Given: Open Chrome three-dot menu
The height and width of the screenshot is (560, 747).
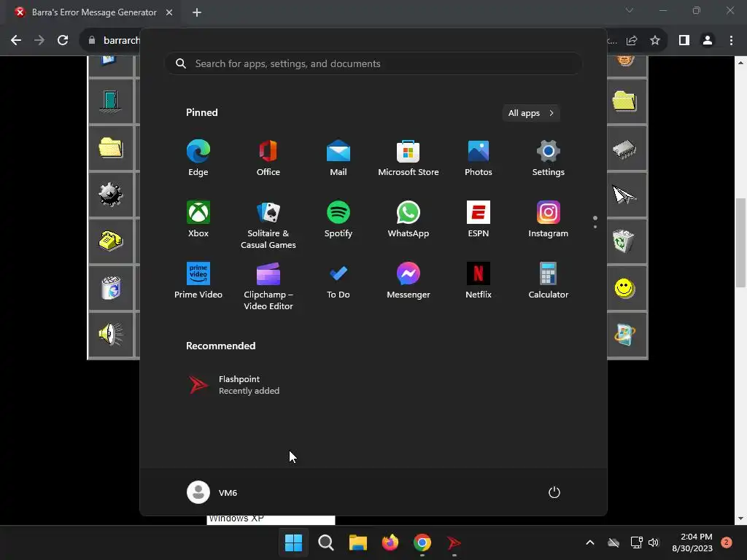Looking at the screenshot, I should [x=731, y=41].
